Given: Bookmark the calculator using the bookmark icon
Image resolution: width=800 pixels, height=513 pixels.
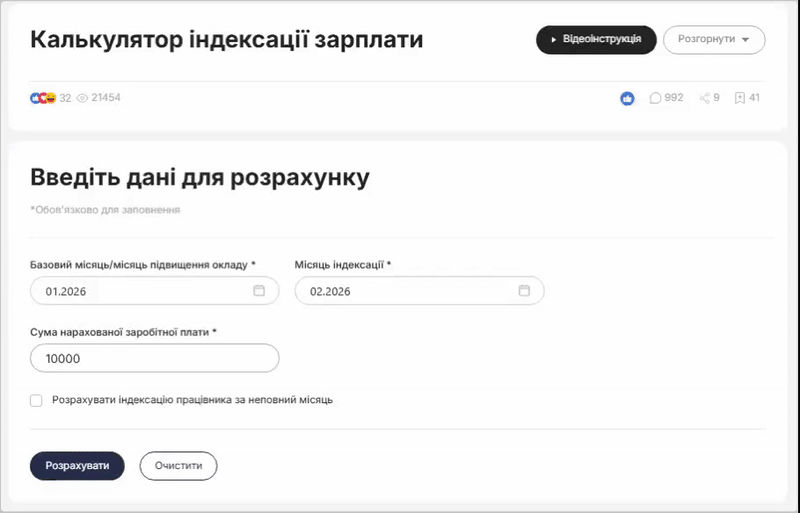Looking at the screenshot, I should point(739,98).
